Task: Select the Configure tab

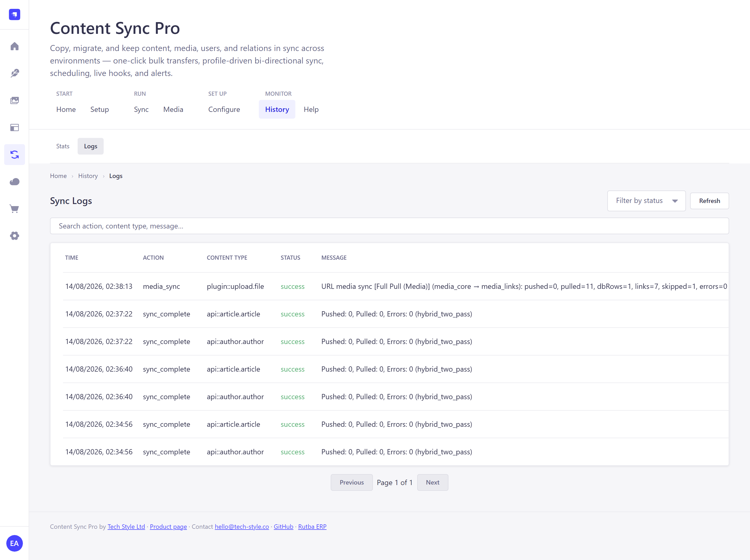Action: [x=224, y=110]
